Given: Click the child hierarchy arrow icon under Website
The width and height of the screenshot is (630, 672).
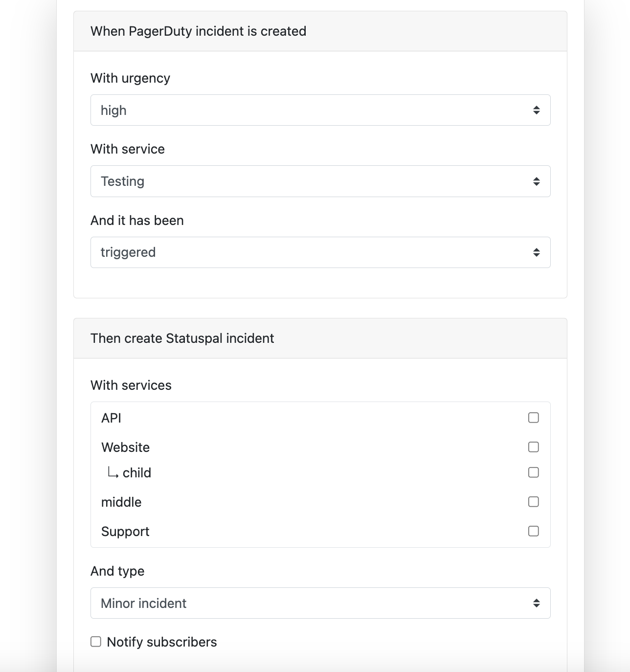Looking at the screenshot, I should coord(113,472).
